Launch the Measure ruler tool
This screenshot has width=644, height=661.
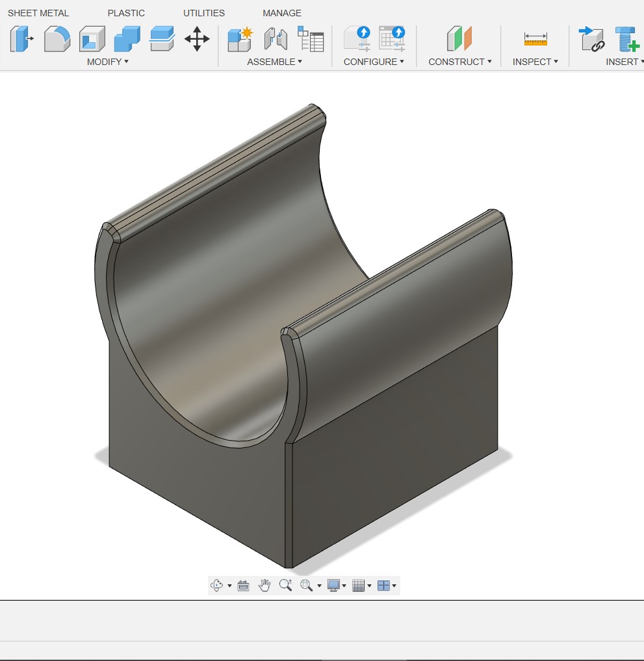tap(535, 39)
